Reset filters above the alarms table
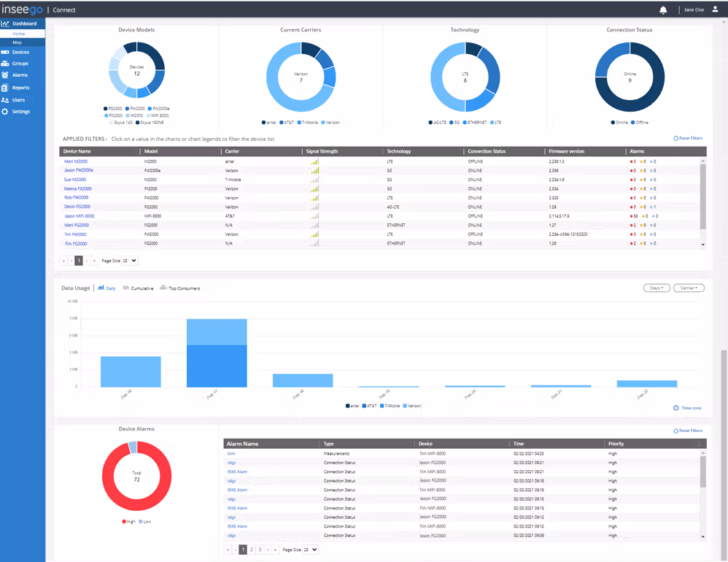This screenshot has height=562, width=728. click(688, 431)
